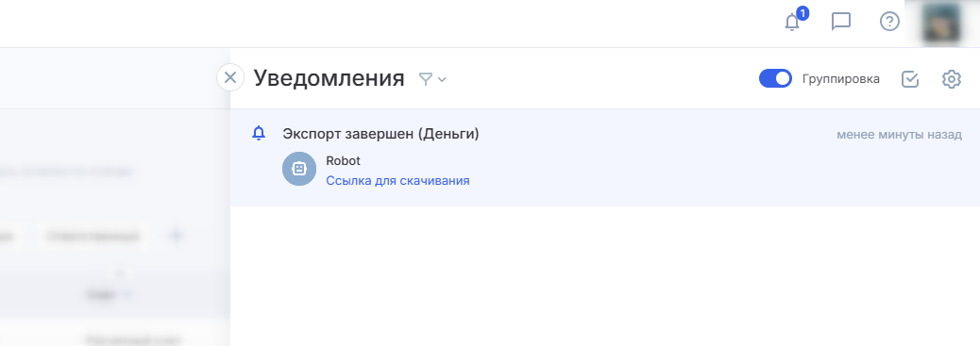Follow the Ссылка для скачивания link
Viewport: 980px width, 346px height.
[x=397, y=180]
